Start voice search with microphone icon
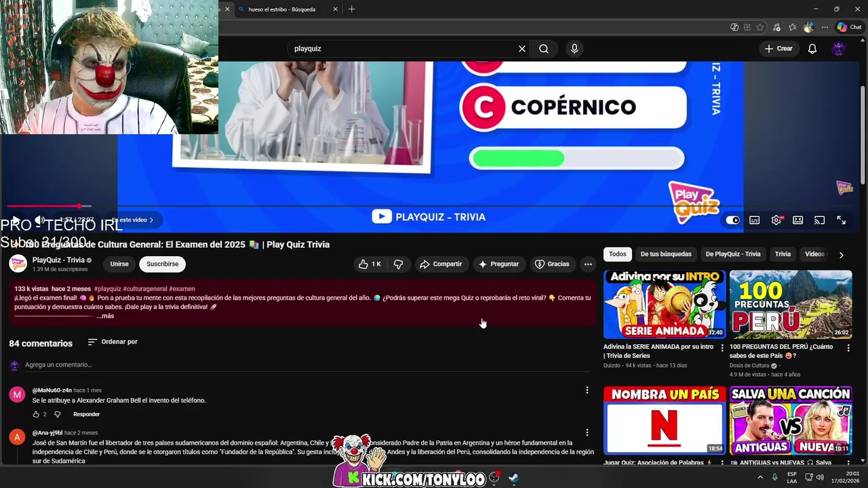 pos(574,49)
